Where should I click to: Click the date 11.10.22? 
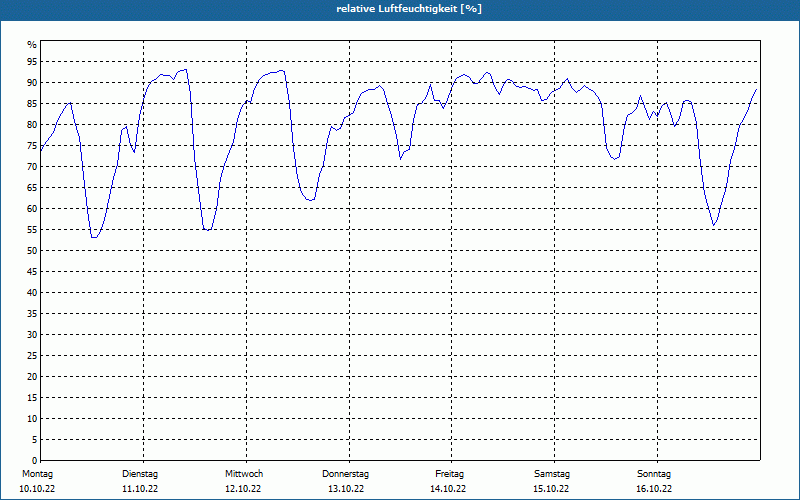(140, 489)
